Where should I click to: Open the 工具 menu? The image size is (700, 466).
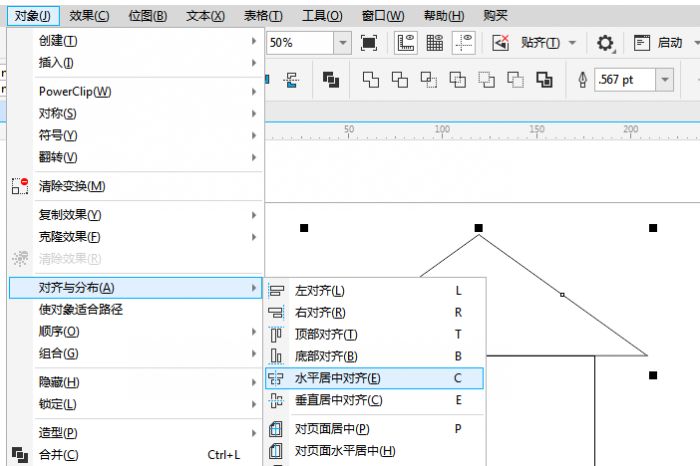click(322, 16)
